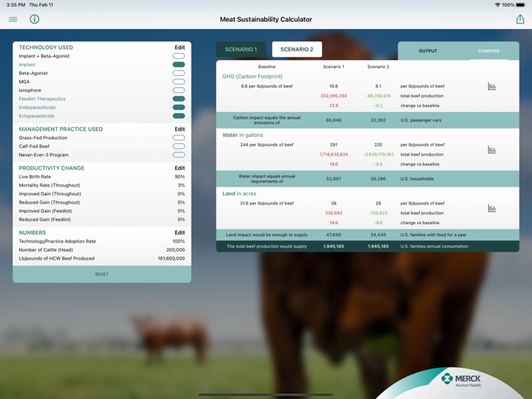This screenshot has width=532, height=399.
Task: Tap the Number of Cattle 200,000 value
Action: point(175,250)
